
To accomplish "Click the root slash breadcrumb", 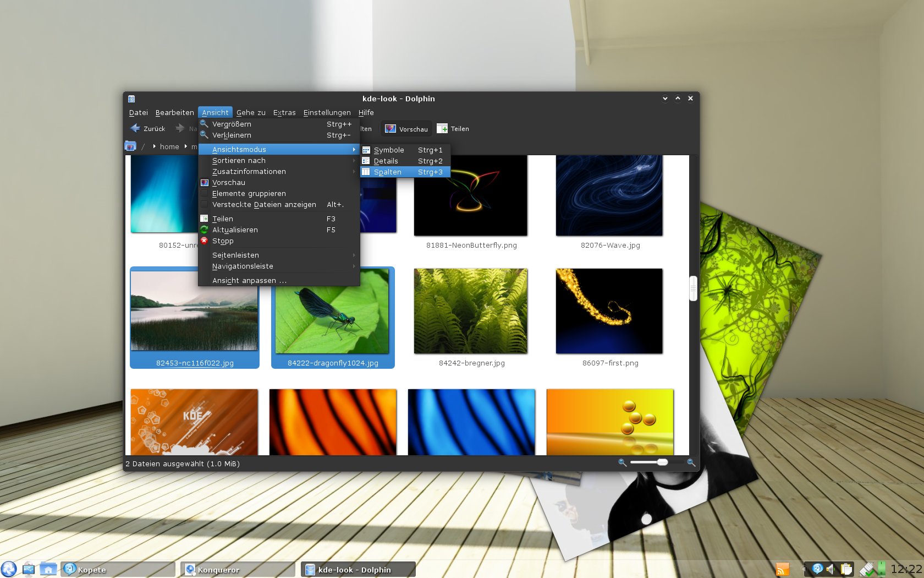I will click(143, 146).
